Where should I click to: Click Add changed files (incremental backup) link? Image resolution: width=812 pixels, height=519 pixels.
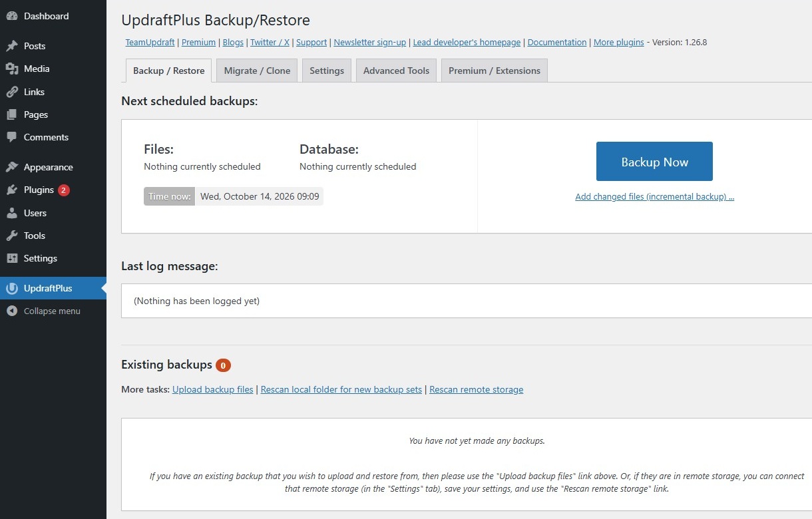point(654,197)
